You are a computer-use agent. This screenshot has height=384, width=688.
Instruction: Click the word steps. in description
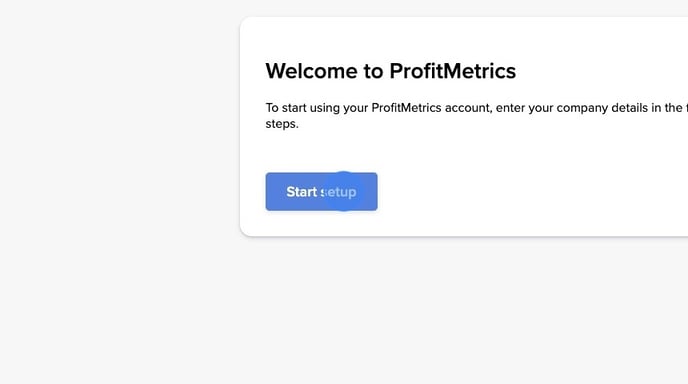tap(282, 124)
